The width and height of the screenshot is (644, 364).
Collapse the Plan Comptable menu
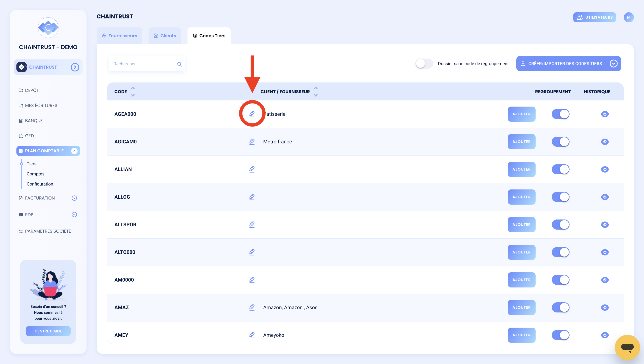click(74, 151)
